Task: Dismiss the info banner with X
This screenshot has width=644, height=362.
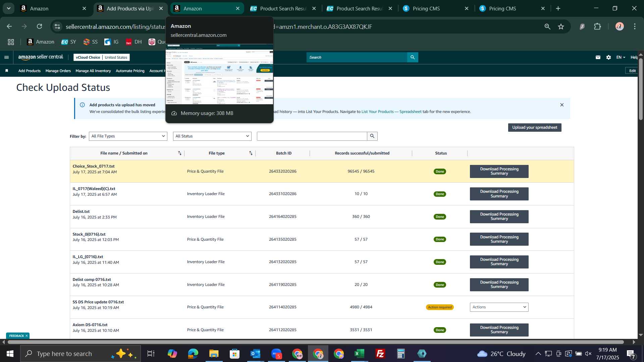Action: point(562,105)
